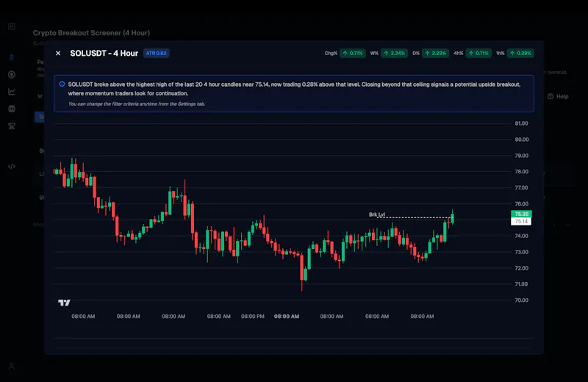This screenshot has height=382, width=588.
Task: Click the Settings tab hint text
Action: (137, 104)
